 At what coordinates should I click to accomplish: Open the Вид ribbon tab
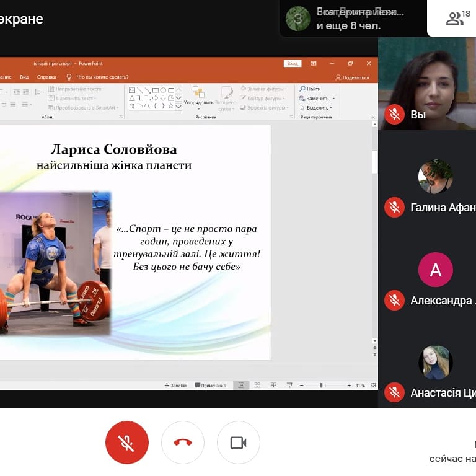pyautogui.click(x=24, y=77)
